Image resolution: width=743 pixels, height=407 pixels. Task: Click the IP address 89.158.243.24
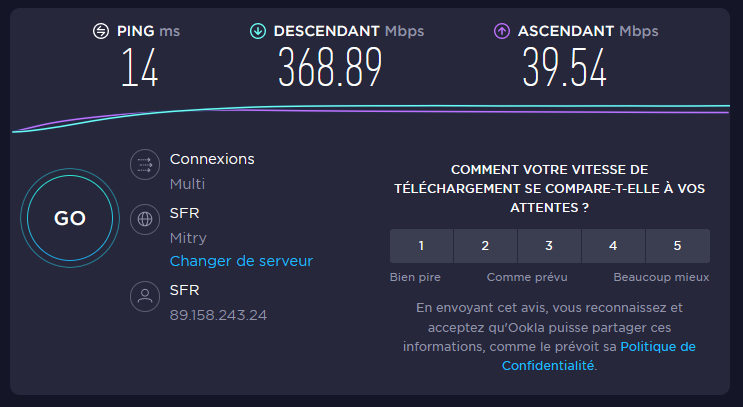(218, 315)
